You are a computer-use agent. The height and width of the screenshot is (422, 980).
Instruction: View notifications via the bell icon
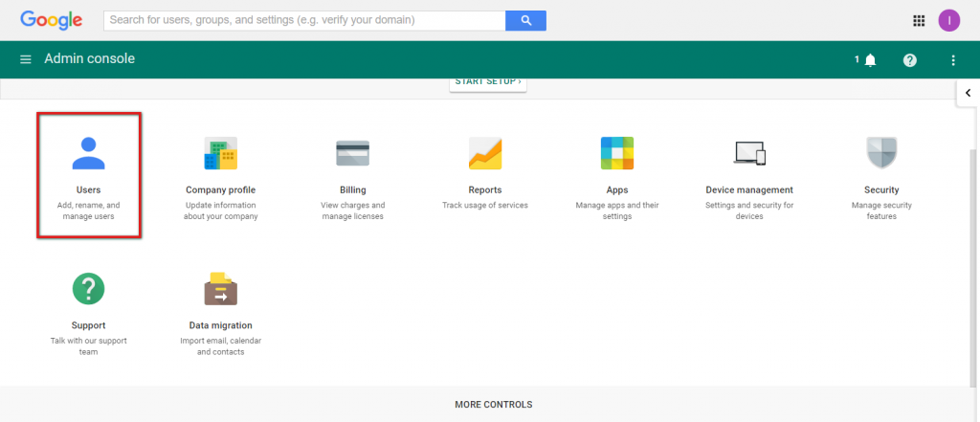coord(870,60)
